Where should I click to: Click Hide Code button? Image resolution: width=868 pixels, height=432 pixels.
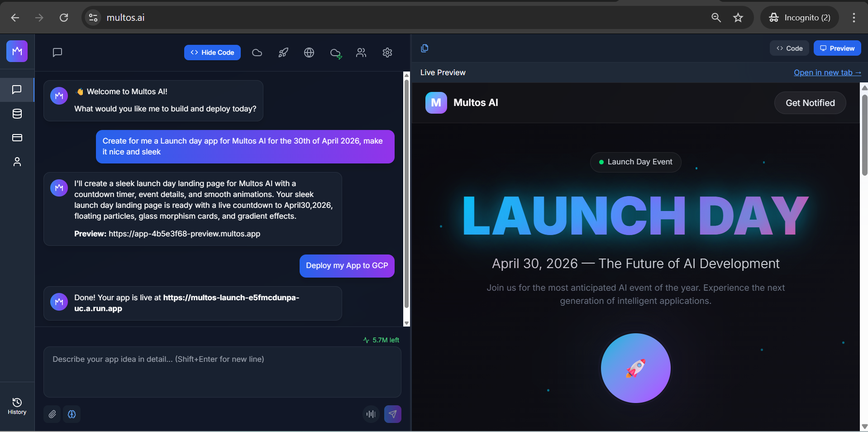212,53
